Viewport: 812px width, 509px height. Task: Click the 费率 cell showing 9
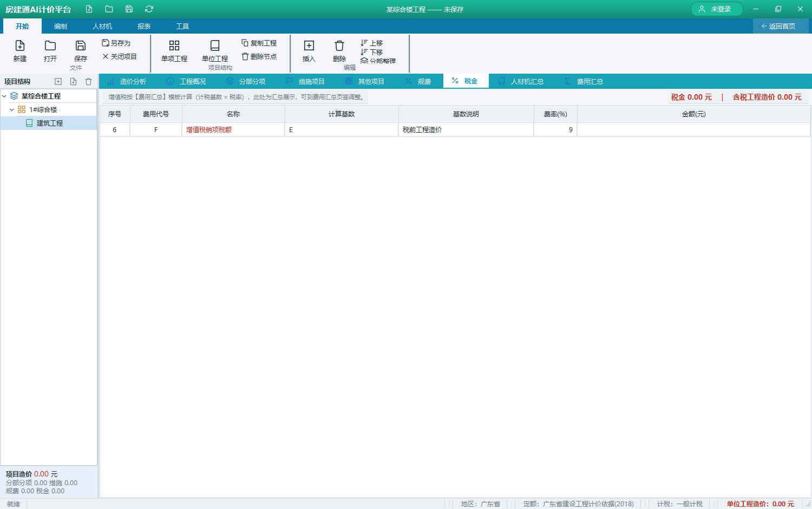tap(555, 129)
